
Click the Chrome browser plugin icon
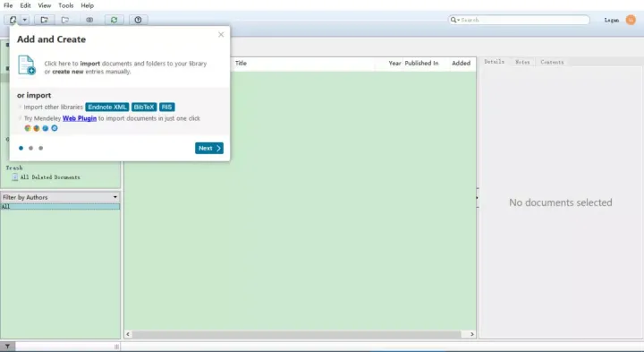(x=28, y=128)
